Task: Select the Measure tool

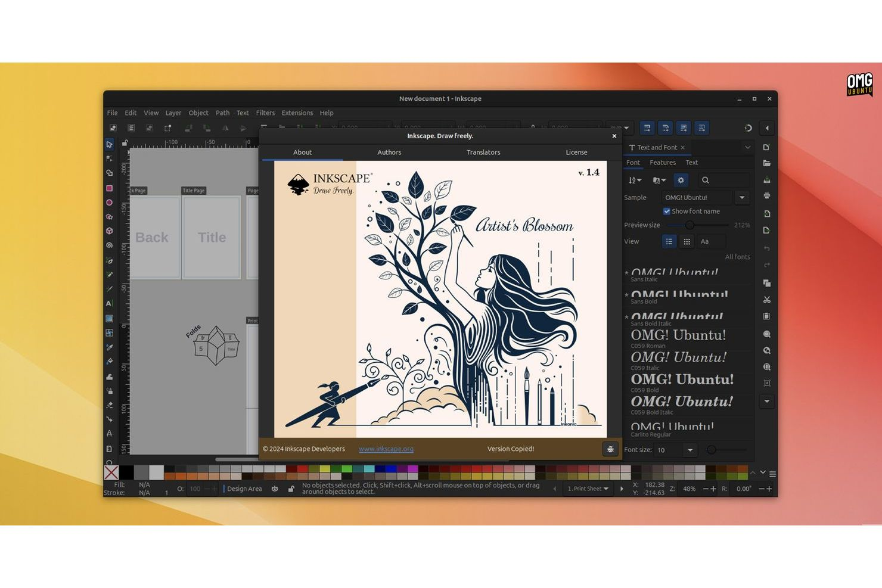Action: coord(109,434)
